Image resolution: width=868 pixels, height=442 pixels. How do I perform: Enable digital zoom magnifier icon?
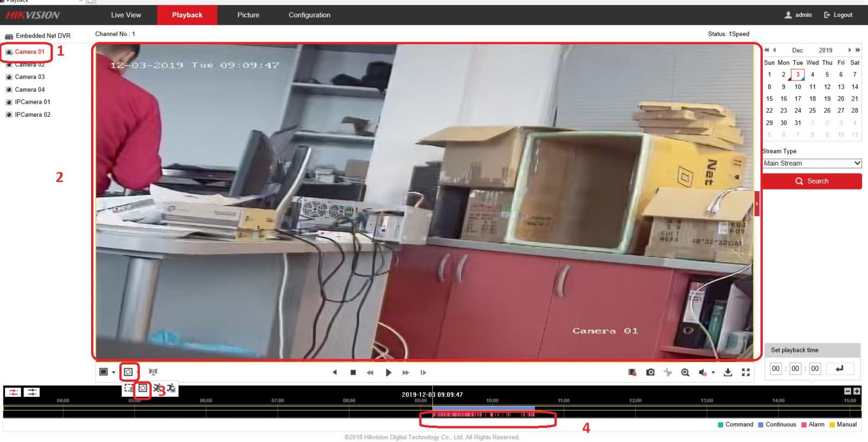click(685, 372)
